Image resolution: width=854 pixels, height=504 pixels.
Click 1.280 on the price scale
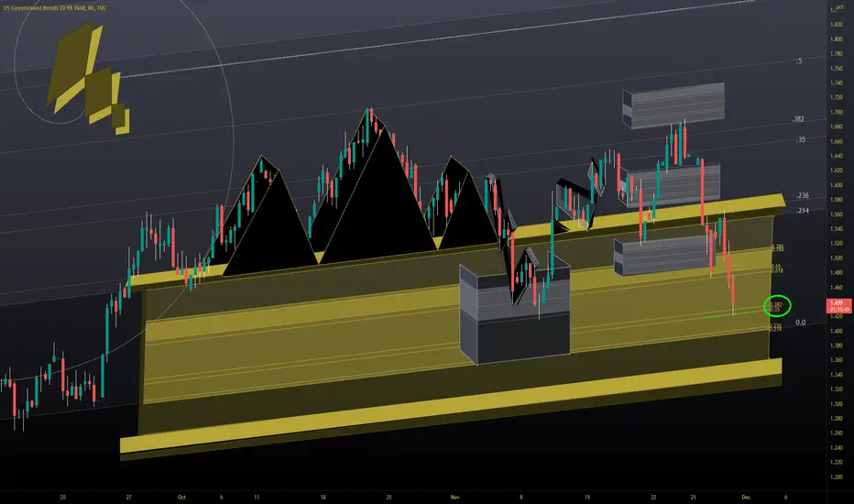(836, 419)
